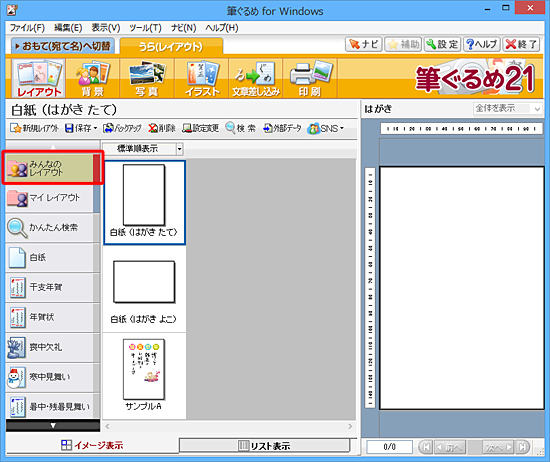Open かんたん検索 easy search
550x462 pixels.
tap(53, 228)
